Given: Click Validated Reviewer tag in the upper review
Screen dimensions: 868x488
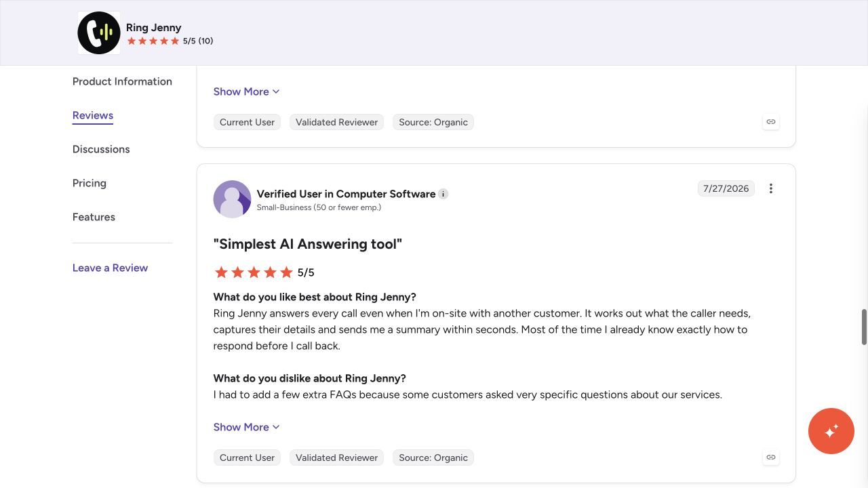Looking at the screenshot, I should click(x=337, y=122).
